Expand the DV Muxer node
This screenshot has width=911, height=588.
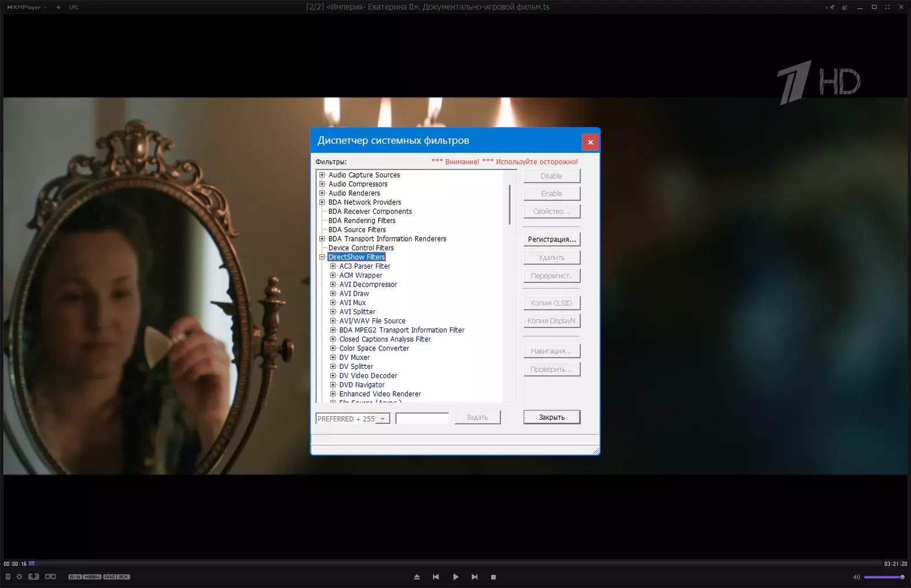(x=333, y=357)
